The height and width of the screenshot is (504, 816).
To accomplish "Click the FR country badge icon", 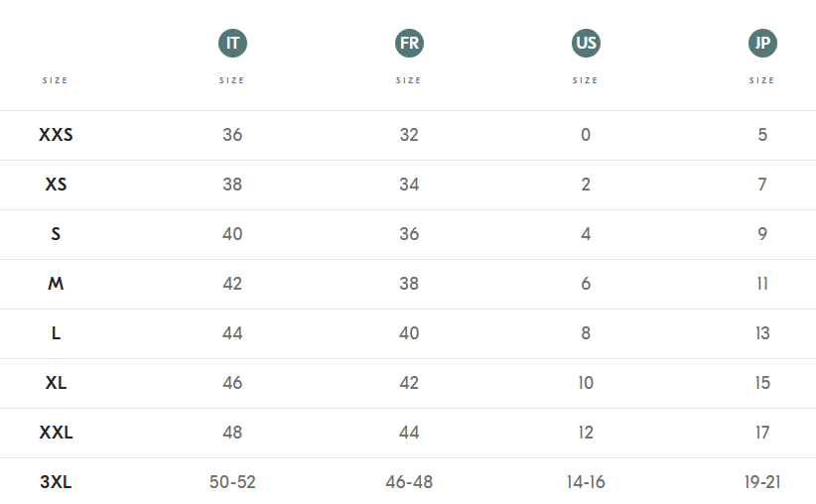I will point(409,44).
